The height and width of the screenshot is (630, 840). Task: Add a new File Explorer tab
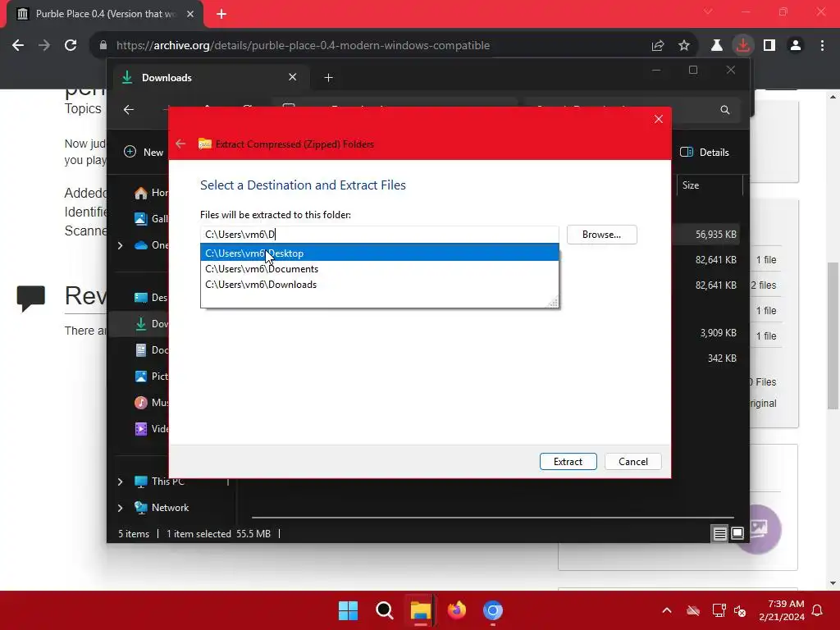click(x=328, y=78)
